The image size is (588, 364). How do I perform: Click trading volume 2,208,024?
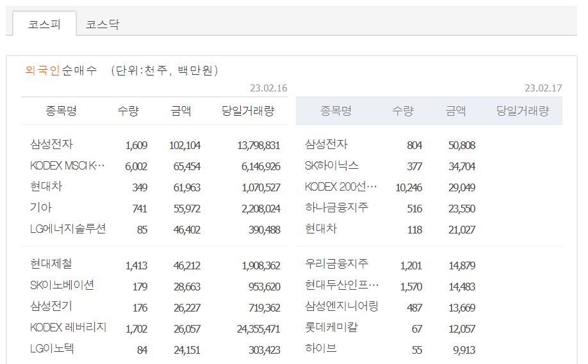(261, 209)
